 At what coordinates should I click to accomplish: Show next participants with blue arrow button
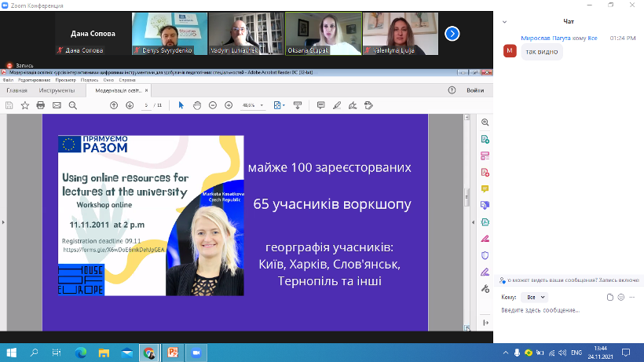pyautogui.click(x=452, y=33)
